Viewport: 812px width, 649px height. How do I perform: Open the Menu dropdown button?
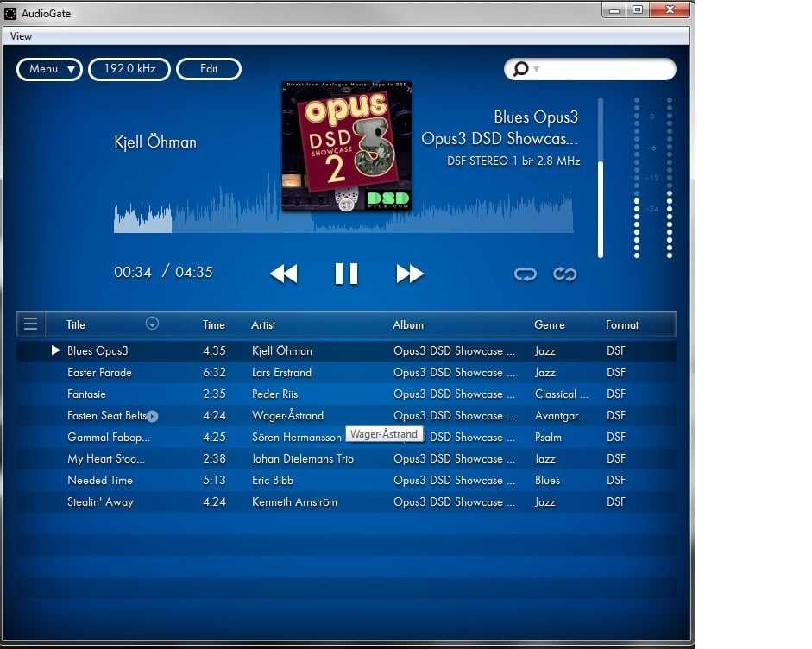[x=50, y=69]
